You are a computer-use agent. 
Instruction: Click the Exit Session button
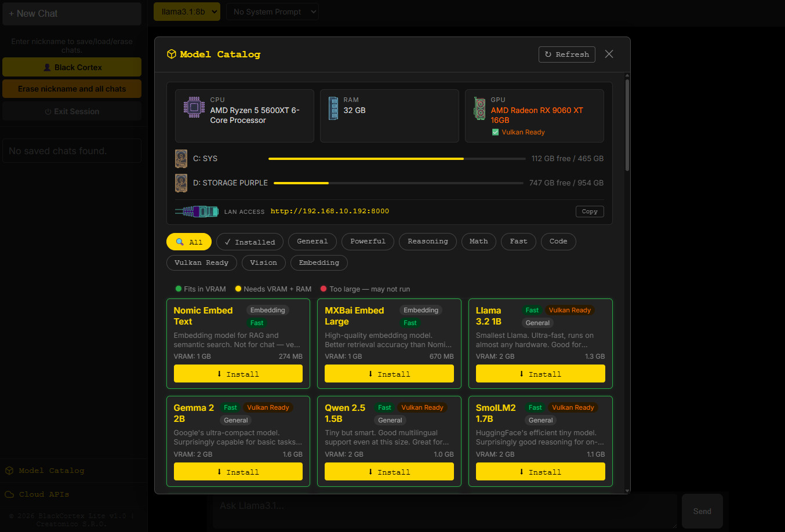72,111
